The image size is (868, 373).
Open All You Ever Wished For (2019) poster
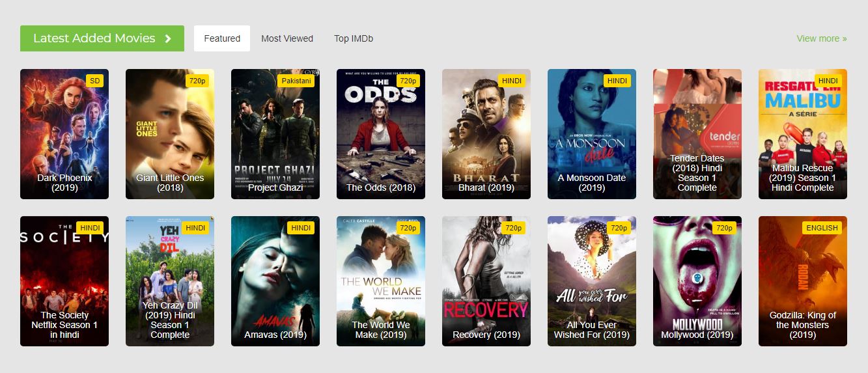(592, 281)
